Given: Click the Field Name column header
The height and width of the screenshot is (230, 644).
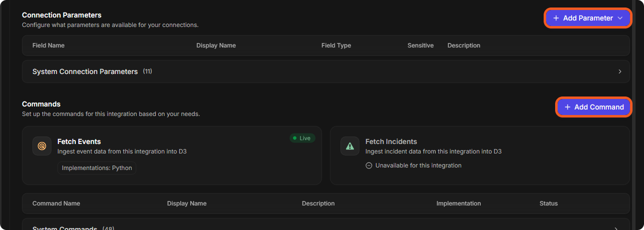Looking at the screenshot, I should [48, 45].
